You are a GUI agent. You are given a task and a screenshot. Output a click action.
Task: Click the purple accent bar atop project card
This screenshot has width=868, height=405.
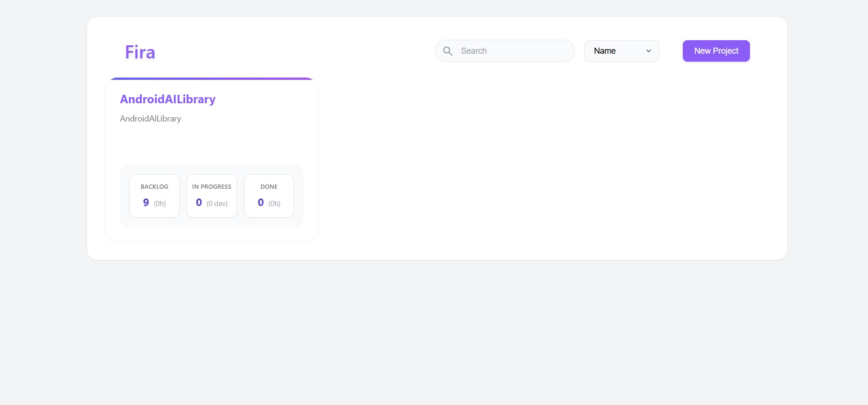coord(211,79)
